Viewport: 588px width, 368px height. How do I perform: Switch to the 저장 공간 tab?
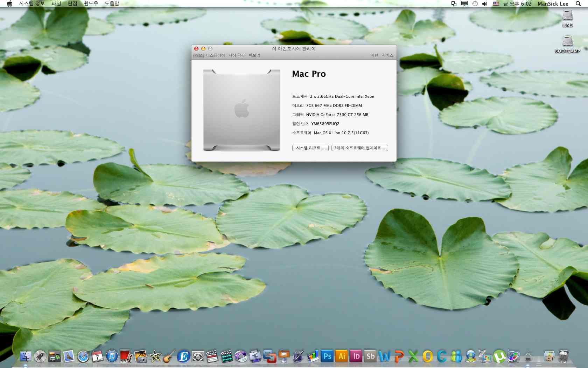point(237,55)
